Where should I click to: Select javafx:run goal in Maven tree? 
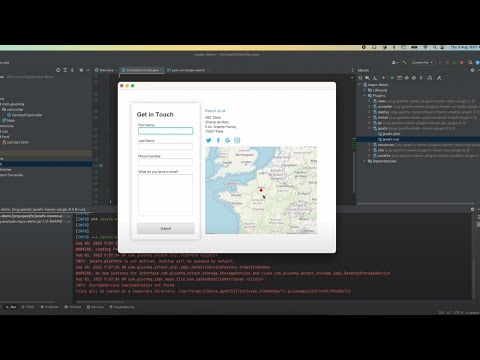(x=388, y=139)
